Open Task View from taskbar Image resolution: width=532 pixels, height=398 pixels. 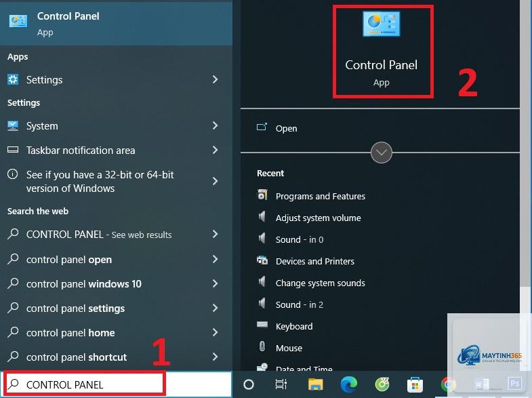[281, 384]
